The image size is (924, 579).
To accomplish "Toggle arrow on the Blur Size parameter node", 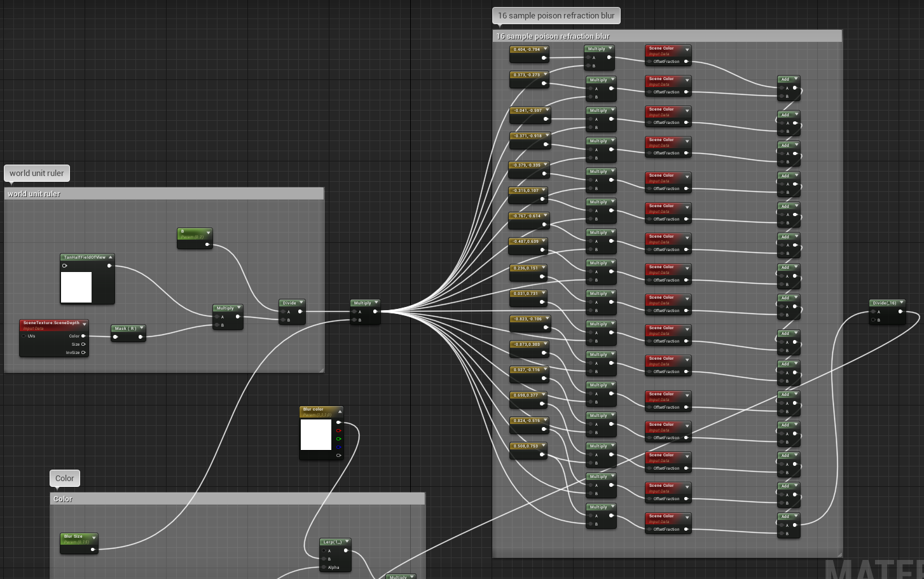I will click(x=93, y=538).
